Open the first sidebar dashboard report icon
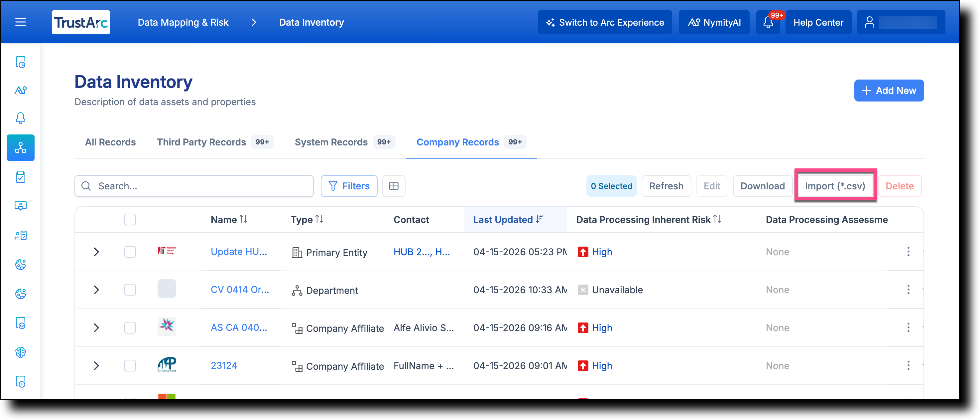 click(x=21, y=62)
